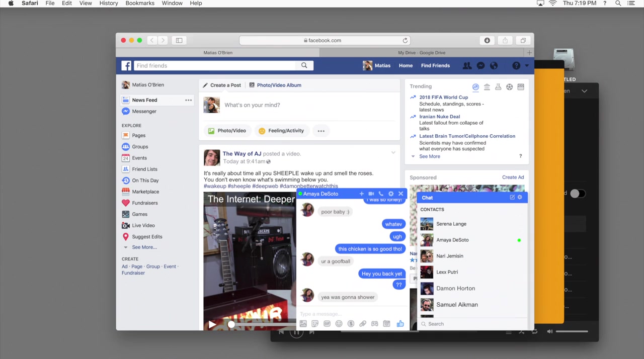644x359 pixels.
Task: Open Messenger icon in Facebook top bar
Action: (480, 66)
